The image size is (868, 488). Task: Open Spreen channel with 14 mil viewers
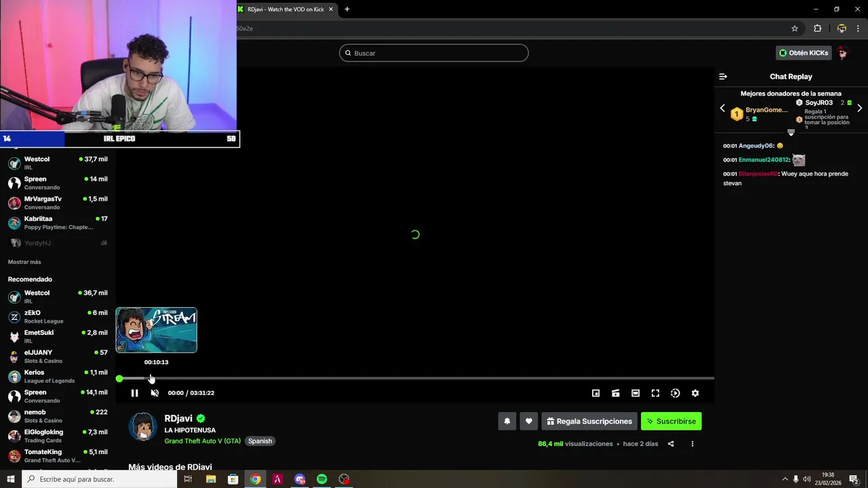(x=58, y=183)
